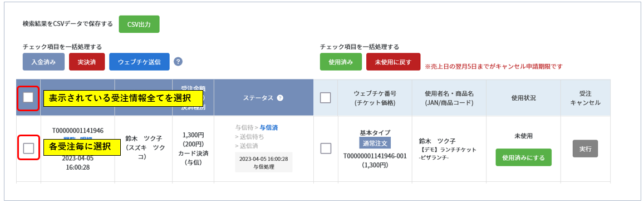Click the help icon beside ウェブチケ送信

(178, 62)
